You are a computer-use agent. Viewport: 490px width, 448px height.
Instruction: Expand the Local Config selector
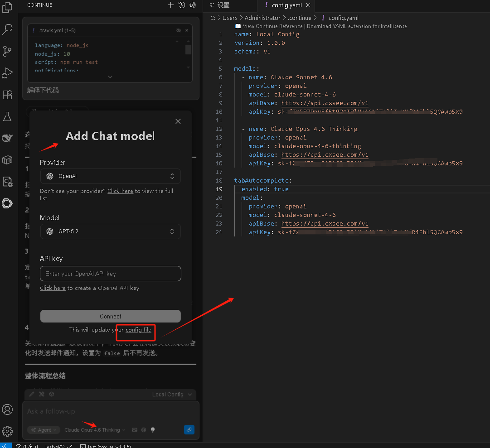click(172, 395)
